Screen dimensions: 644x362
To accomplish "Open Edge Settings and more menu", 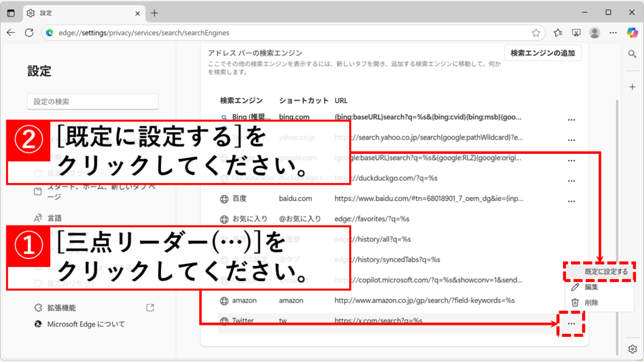I will [613, 33].
